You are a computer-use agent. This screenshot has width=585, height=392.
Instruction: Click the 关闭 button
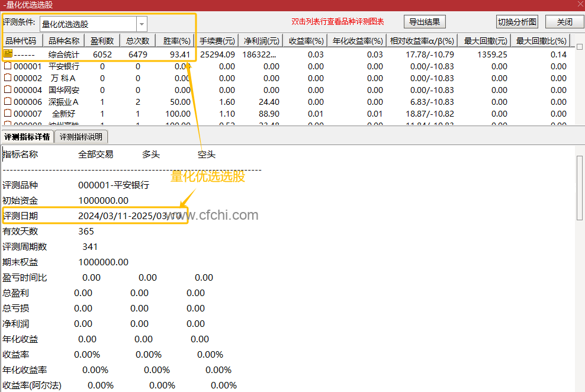pyautogui.click(x=564, y=22)
